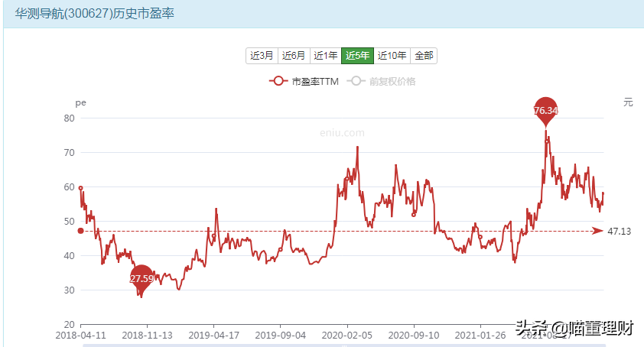
Task: Click the data zoom slider bar below chart
Action: tap(344, 345)
